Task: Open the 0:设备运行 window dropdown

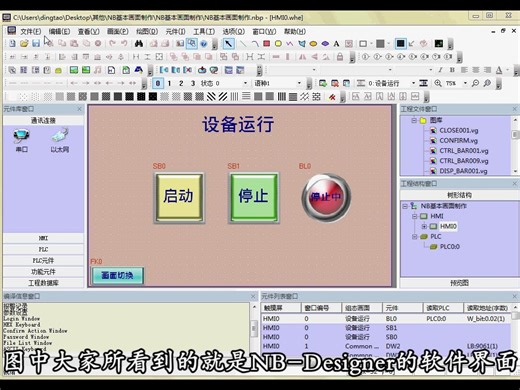Action: coord(413,83)
